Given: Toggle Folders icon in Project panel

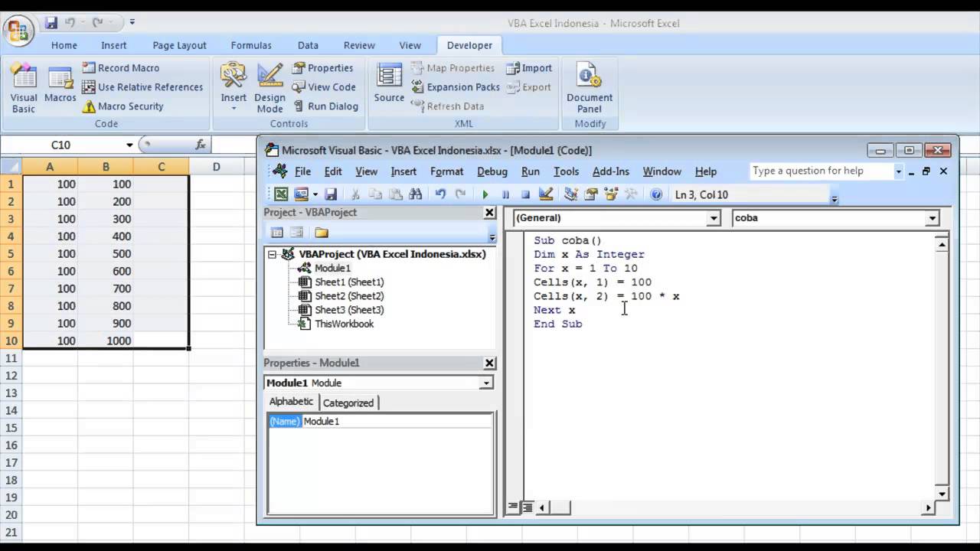Looking at the screenshot, I should tap(322, 233).
